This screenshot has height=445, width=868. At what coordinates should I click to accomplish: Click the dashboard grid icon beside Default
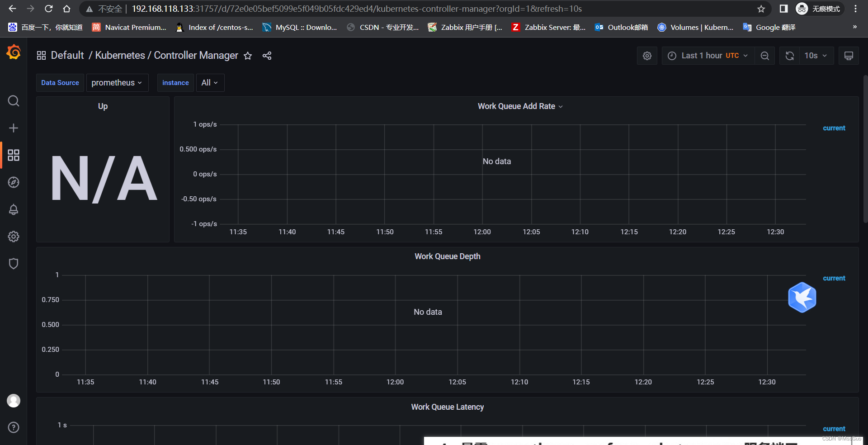coord(41,56)
